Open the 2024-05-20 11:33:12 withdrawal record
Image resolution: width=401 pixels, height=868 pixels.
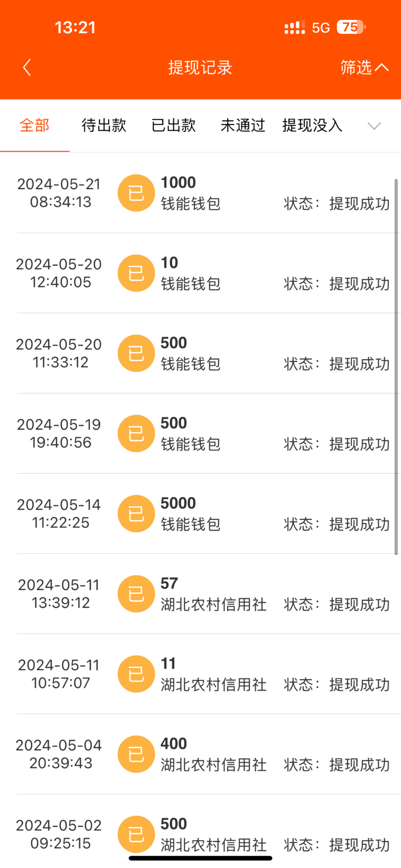coord(203,353)
